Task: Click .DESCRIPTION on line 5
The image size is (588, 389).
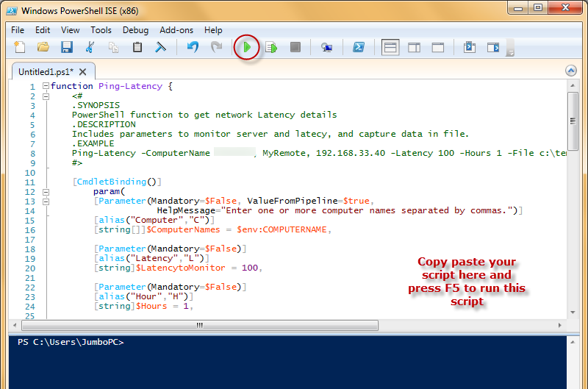Action: point(104,124)
